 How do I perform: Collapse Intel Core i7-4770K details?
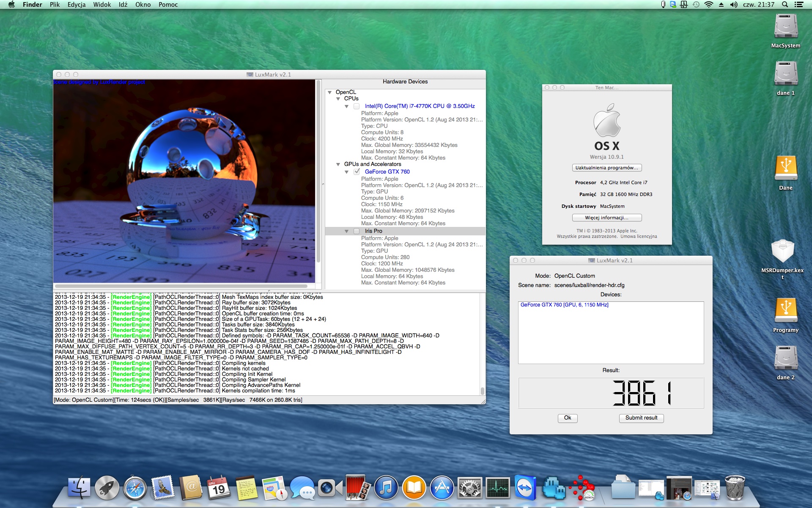(346, 106)
